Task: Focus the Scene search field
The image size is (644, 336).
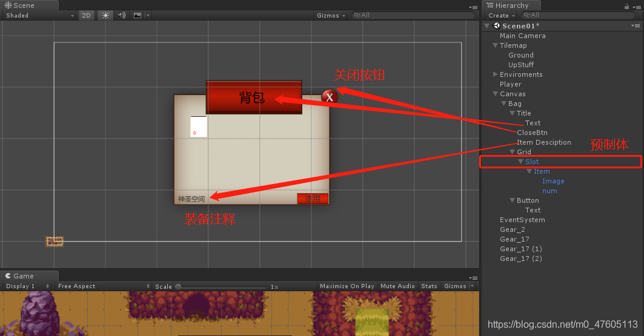Action: [x=413, y=15]
